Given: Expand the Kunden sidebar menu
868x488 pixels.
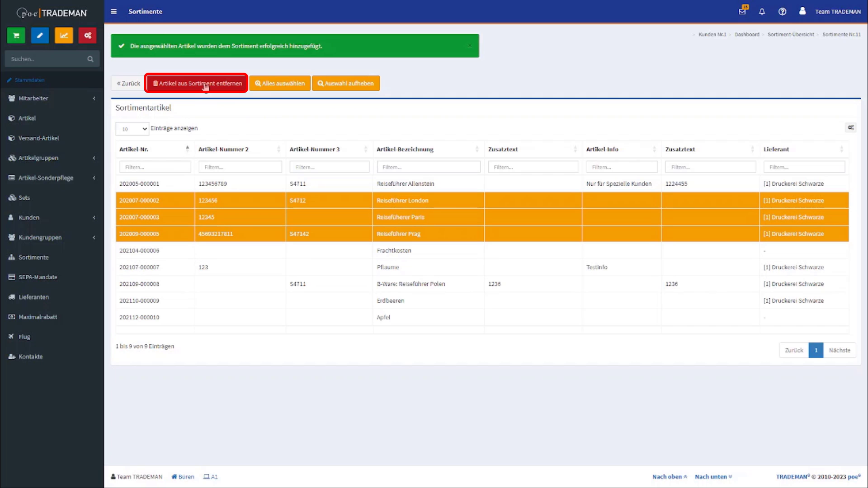Looking at the screenshot, I should click(52, 217).
